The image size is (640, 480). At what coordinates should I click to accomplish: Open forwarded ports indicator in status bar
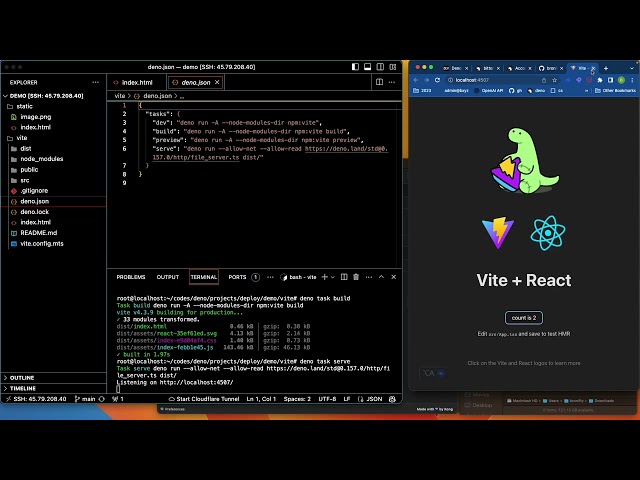click(118, 399)
